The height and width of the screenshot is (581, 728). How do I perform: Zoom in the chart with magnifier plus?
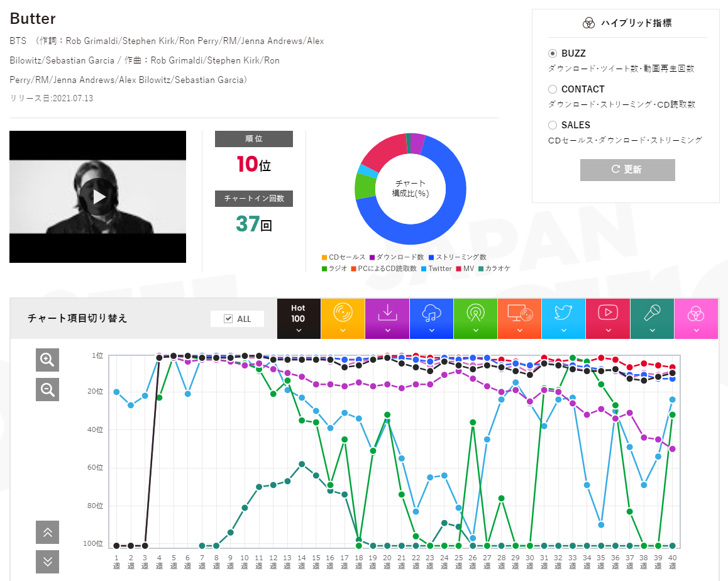click(47, 360)
